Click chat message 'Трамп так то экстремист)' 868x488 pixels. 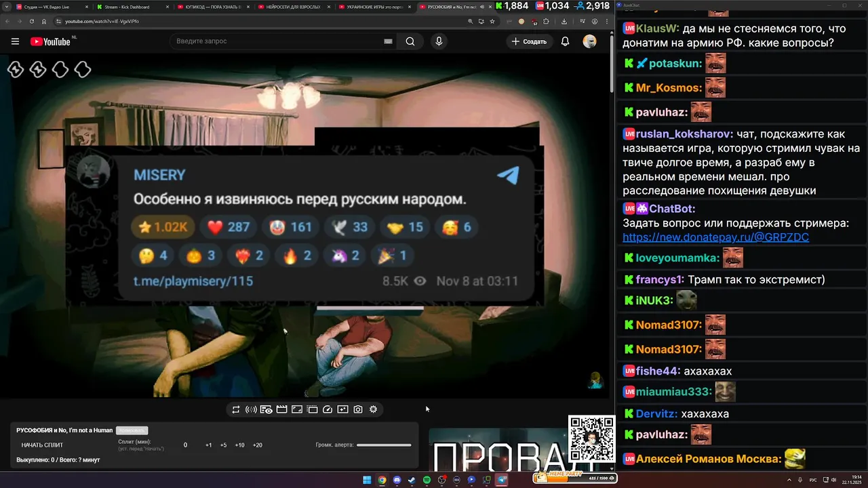pyautogui.click(x=756, y=279)
